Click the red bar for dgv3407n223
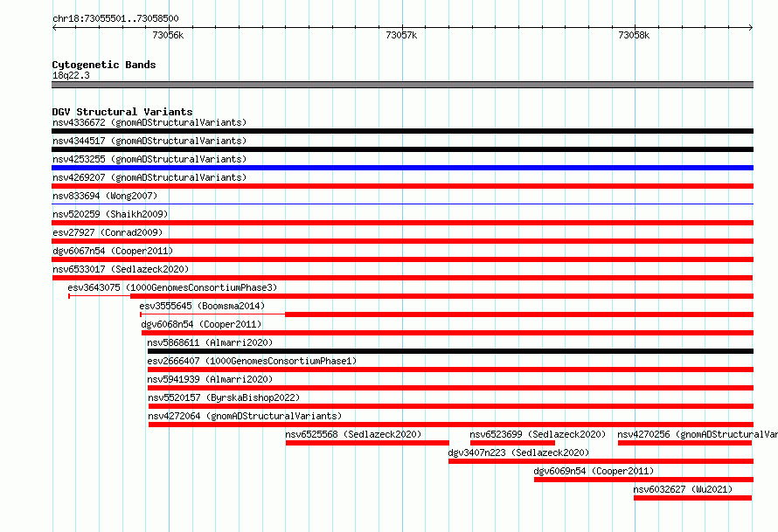Image resolution: width=778 pixels, height=532 pixels. click(x=601, y=461)
